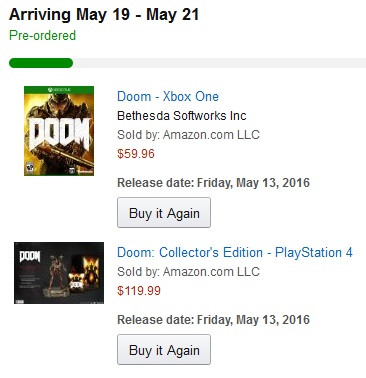Click Buy it Again for Doom Xbox One

tap(164, 213)
